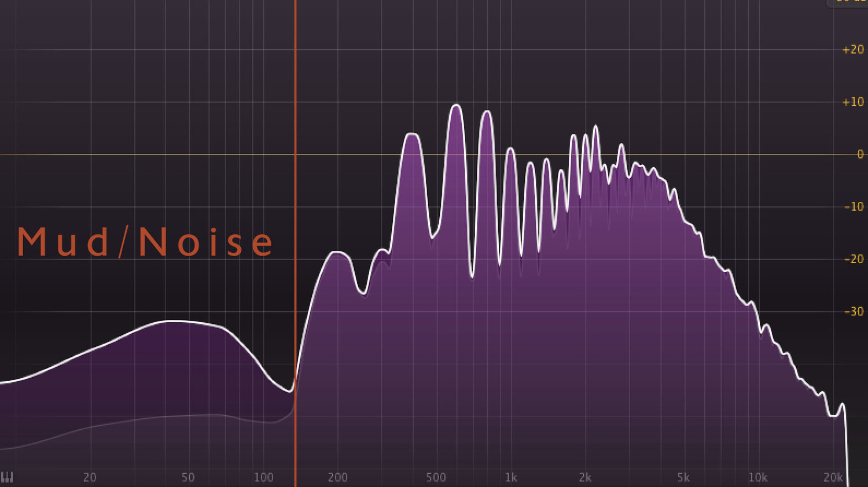Click the +20 dB scale label
The image size is (868, 487).
[x=853, y=50]
